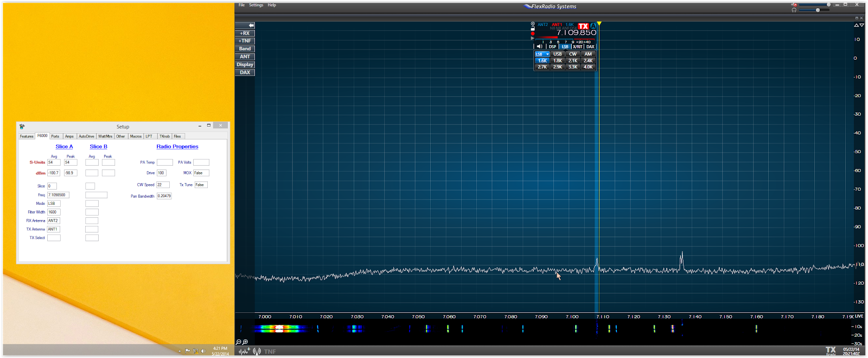
Task: Toggle the QSK indicator on slice
Action: point(573,28)
